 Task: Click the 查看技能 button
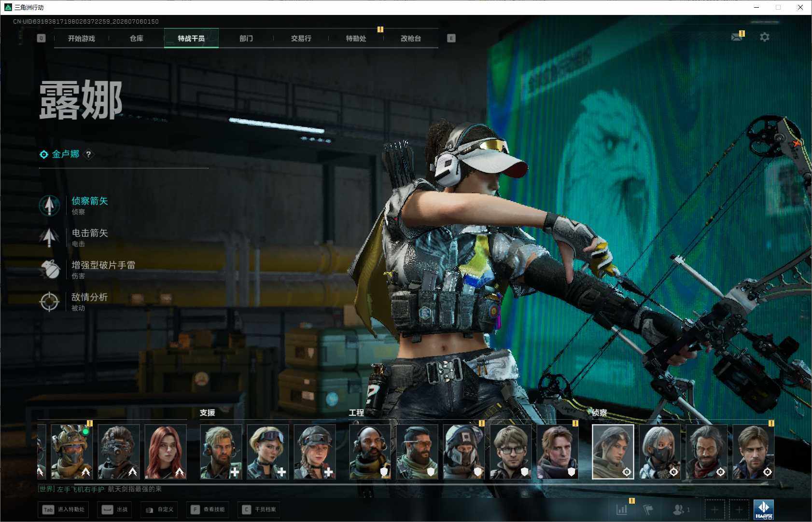(x=208, y=509)
